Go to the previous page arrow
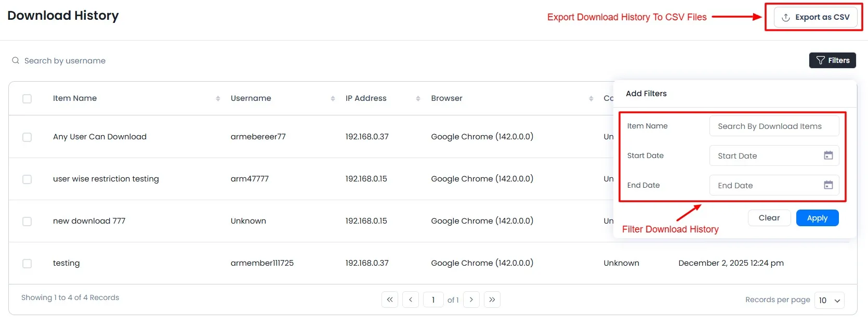This screenshot has height=325, width=868. (411, 300)
